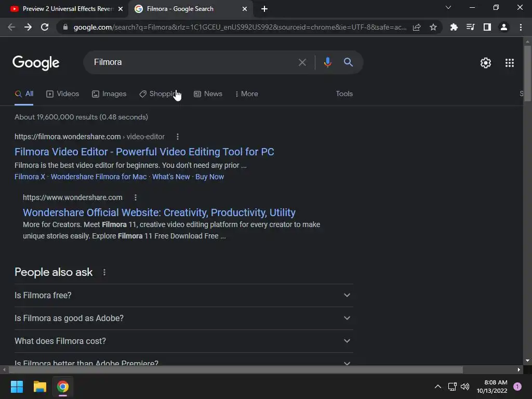The image size is (532, 399).
Task: Open clock and date in taskbar
Action: [x=492, y=387]
